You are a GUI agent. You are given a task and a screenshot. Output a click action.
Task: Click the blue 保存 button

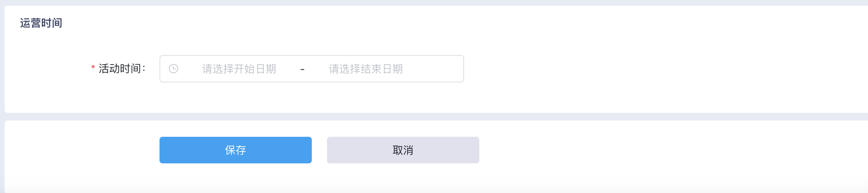point(236,150)
